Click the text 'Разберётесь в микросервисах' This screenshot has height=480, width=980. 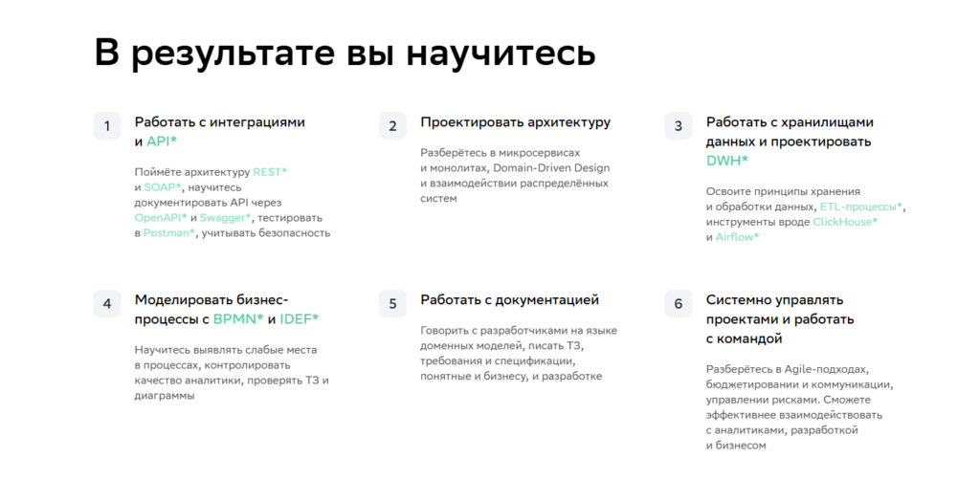[501, 152]
